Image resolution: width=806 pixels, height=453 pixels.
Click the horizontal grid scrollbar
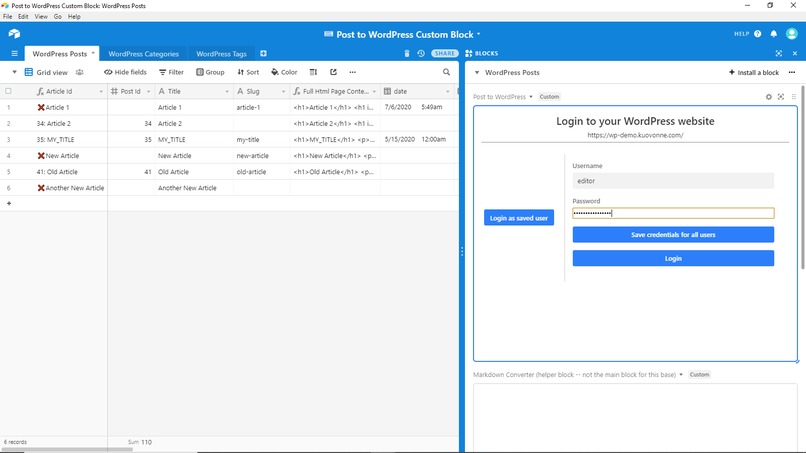coord(67,449)
